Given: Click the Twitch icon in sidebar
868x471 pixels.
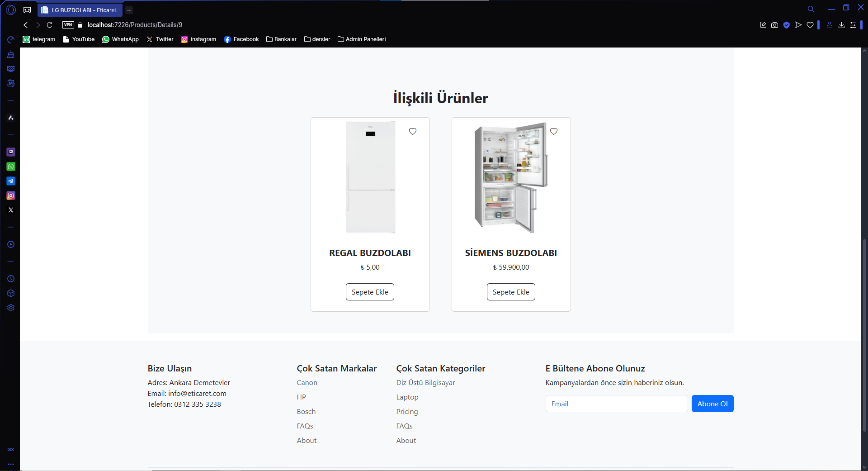Looking at the screenshot, I should pos(11,152).
